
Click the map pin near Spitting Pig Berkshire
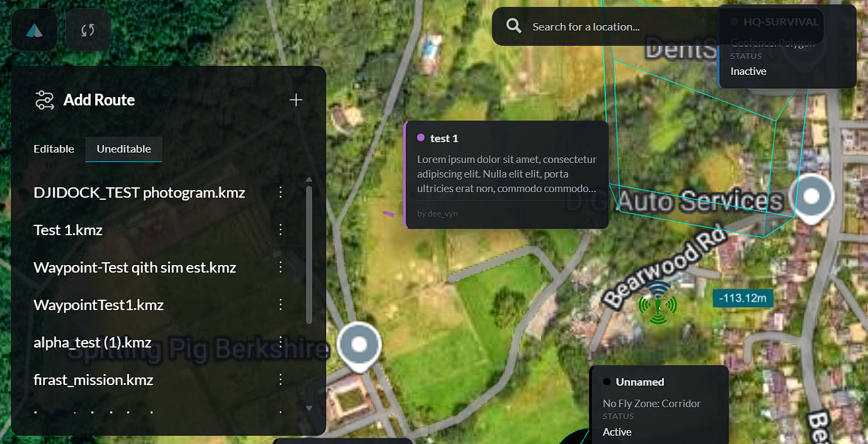pyautogui.click(x=359, y=347)
